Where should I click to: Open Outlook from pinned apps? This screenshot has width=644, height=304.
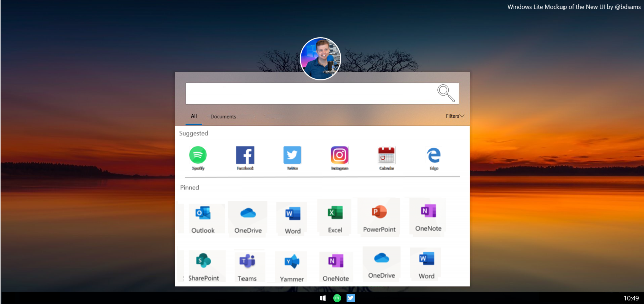(x=204, y=215)
